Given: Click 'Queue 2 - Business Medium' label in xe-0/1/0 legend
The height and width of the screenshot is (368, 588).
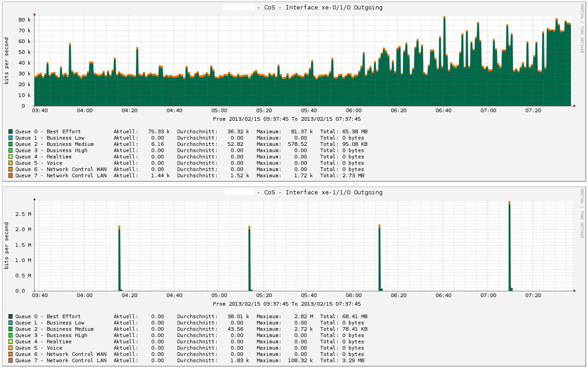Looking at the screenshot, I should click(x=54, y=144).
